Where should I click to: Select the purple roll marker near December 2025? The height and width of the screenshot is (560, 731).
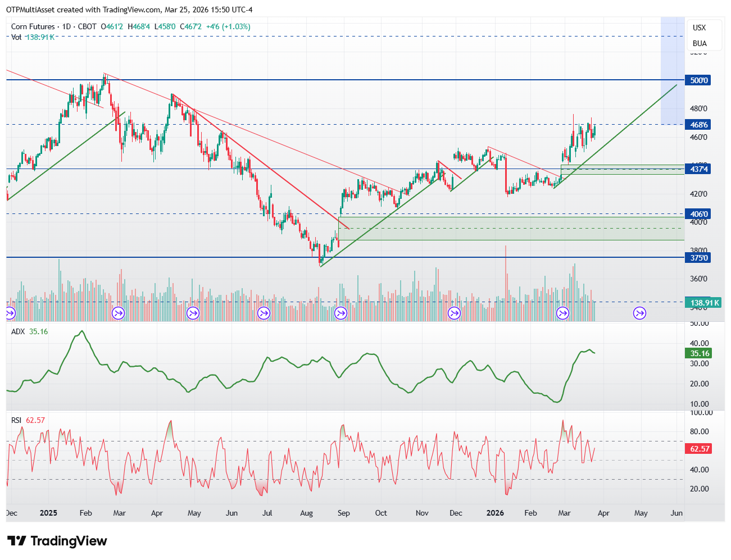pos(454,313)
